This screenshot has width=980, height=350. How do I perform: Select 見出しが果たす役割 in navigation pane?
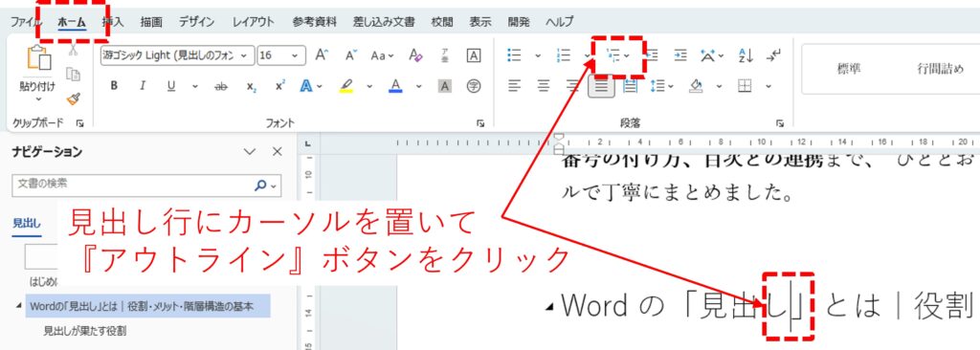tap(84, 330)
